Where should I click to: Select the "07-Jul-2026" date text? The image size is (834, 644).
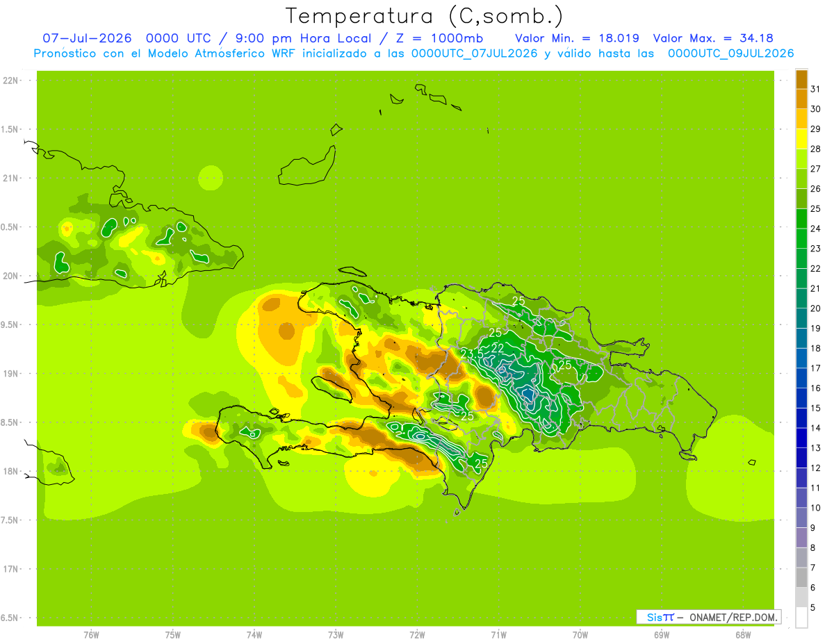[88, 38]
